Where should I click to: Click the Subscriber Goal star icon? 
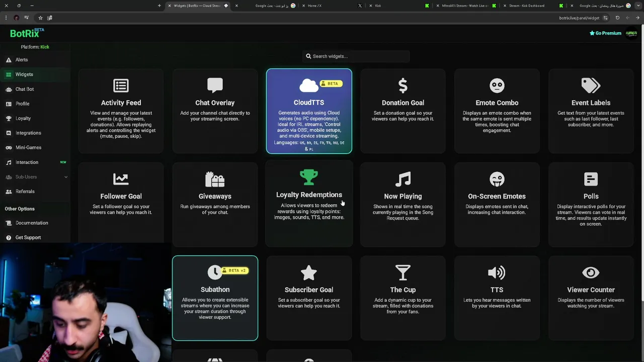(x=309, y=273)
